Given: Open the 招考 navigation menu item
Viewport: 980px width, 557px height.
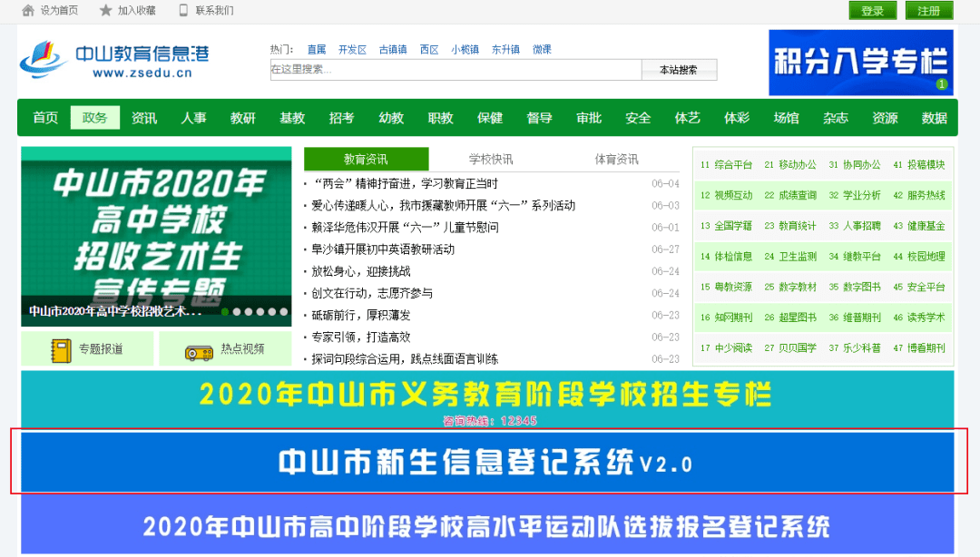Looking at the screenshot, I should 341,118.
